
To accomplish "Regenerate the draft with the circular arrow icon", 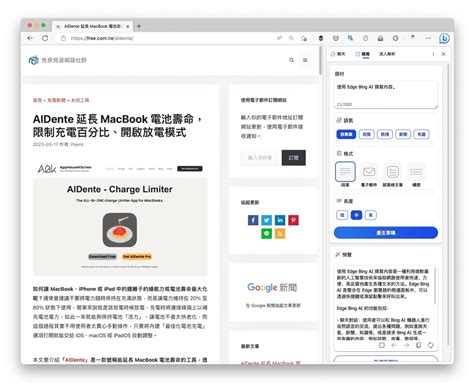I will tap(431, 345).
